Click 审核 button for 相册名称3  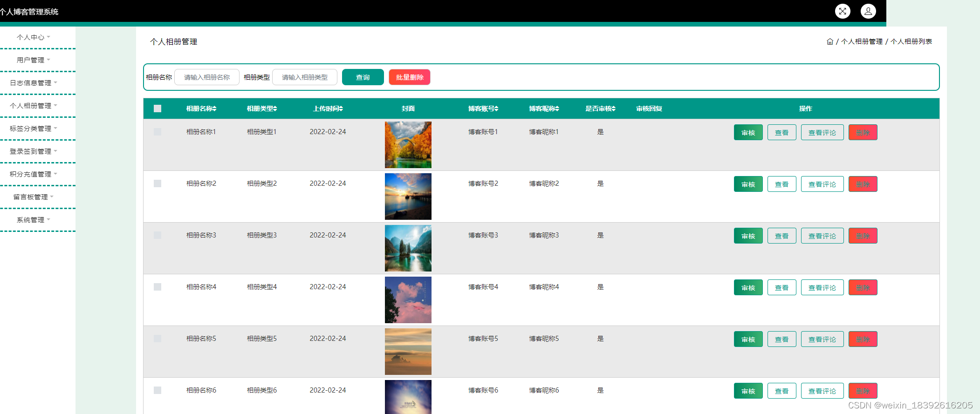pos(748,236)
